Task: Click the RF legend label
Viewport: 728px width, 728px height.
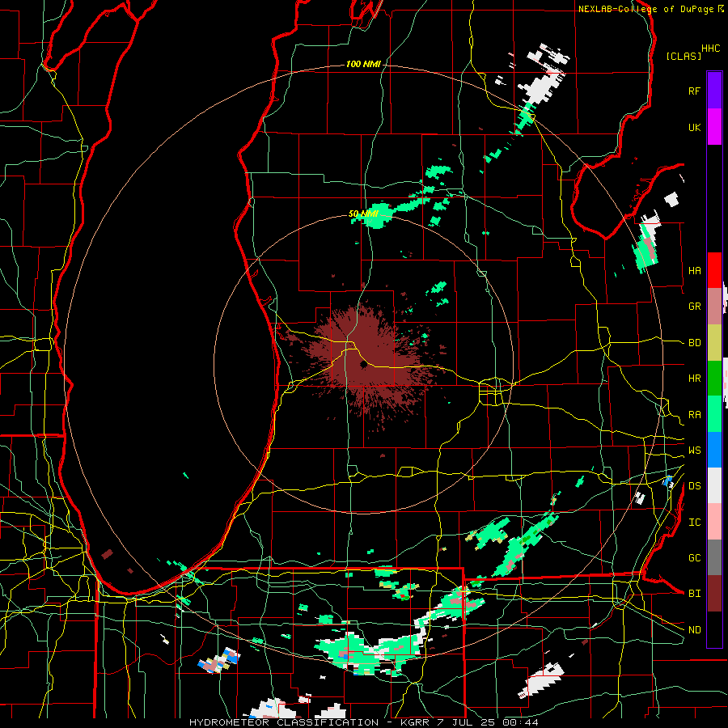Action: tap(695, 91)
